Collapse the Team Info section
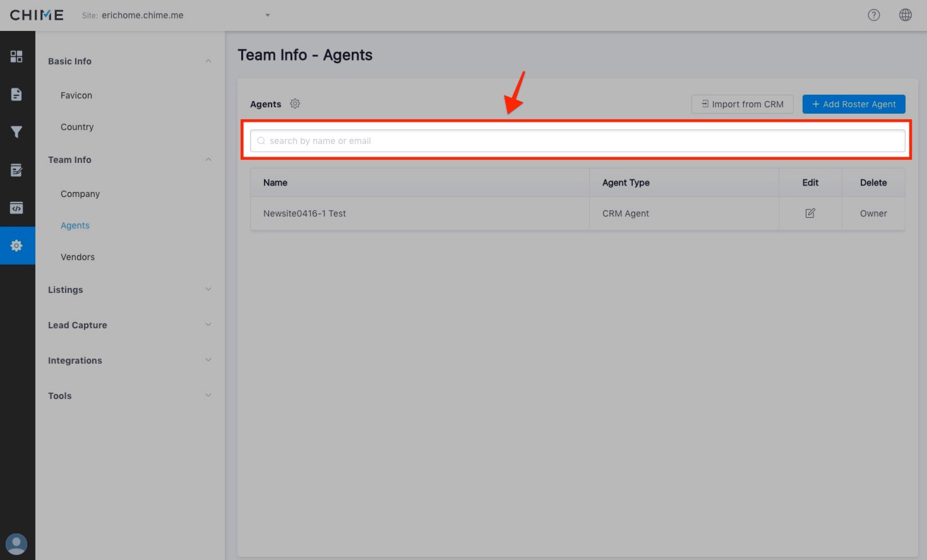This screenshot has height=560, width=927. [208, 160]
